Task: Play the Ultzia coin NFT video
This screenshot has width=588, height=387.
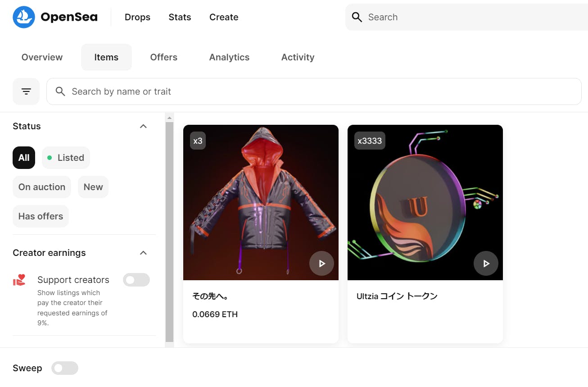Action: tap(486, 264)
